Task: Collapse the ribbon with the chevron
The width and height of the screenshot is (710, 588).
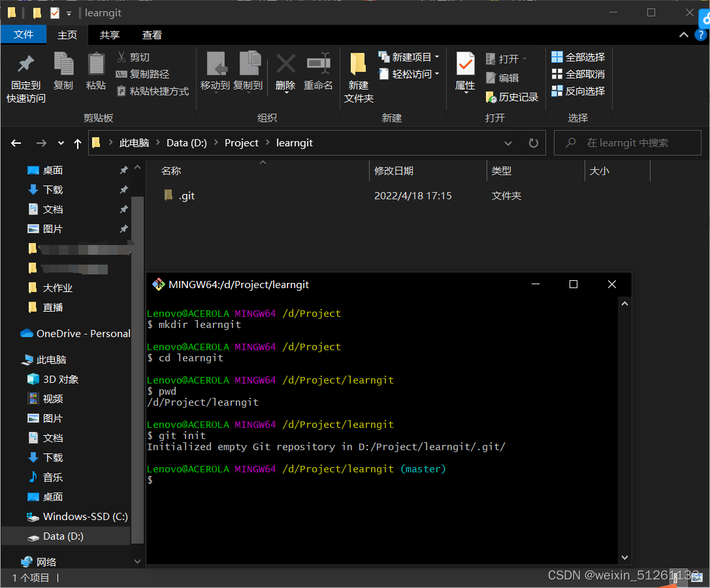Action: click(684, 35)
